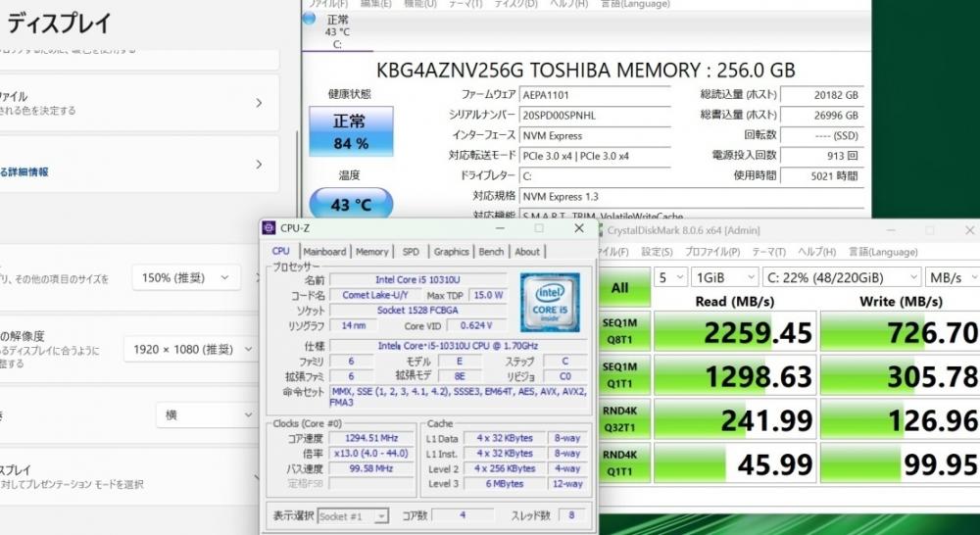The height and width of the screenshot is (535, 980).
Task: Click the SEQ1M Q1T1 read result 1298.63
Action: coord(735,375)
